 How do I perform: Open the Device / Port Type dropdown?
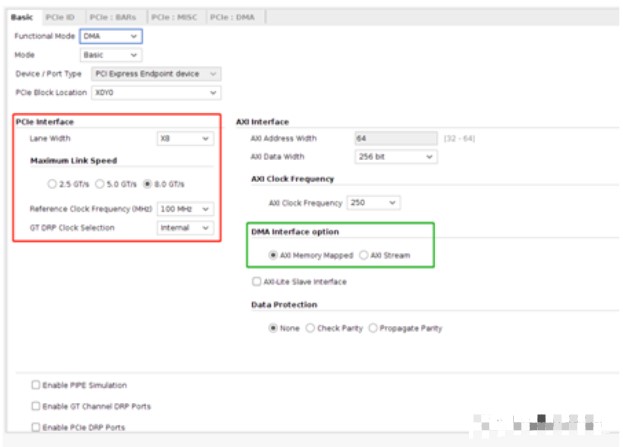pyautogui.click(x=155, y=74)
